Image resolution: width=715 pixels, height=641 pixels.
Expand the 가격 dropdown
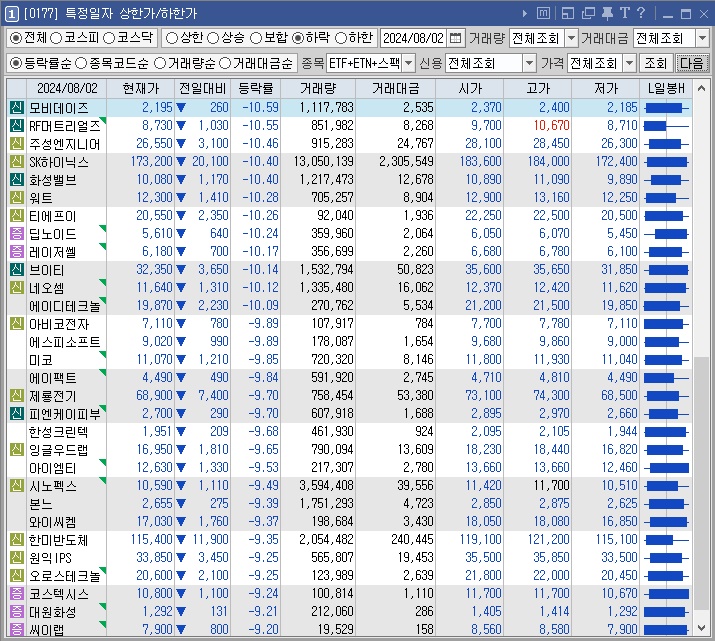tap(630, 63)
